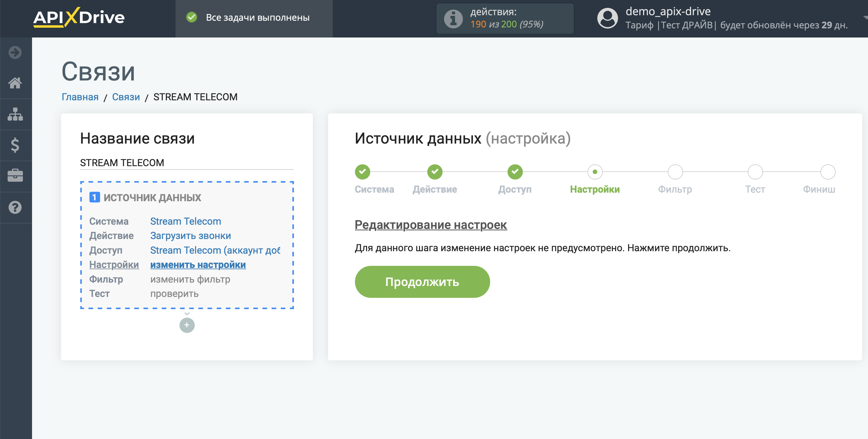Open the Home icon in the sidebar
Screen dimensions: 868x439
tap(15, 83)
